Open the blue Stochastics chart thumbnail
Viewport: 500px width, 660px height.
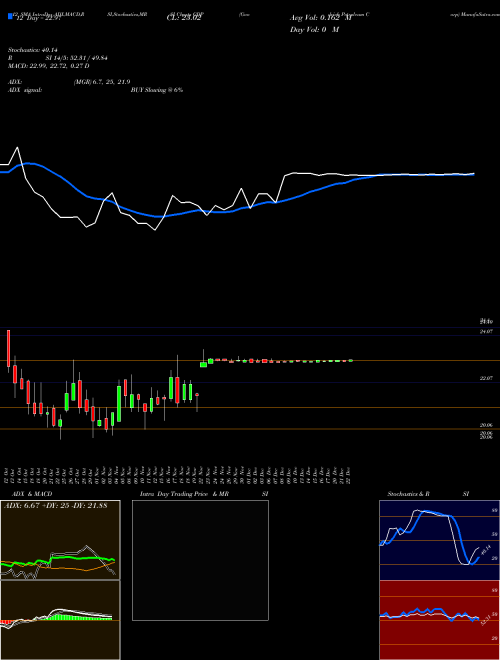point(439,540)
